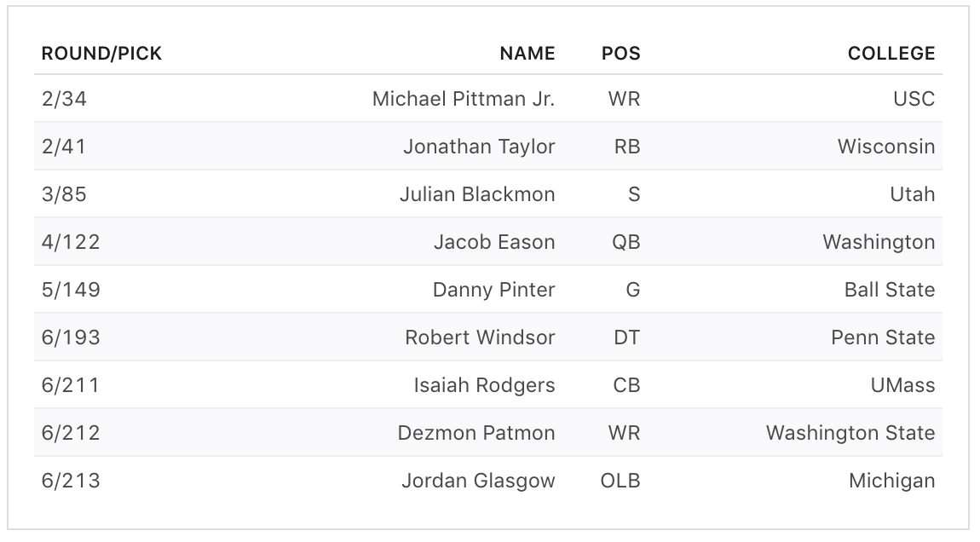Click the ROUND/PICK column header
This screenshot has height=542, width=980.
(x=101, y=54)
